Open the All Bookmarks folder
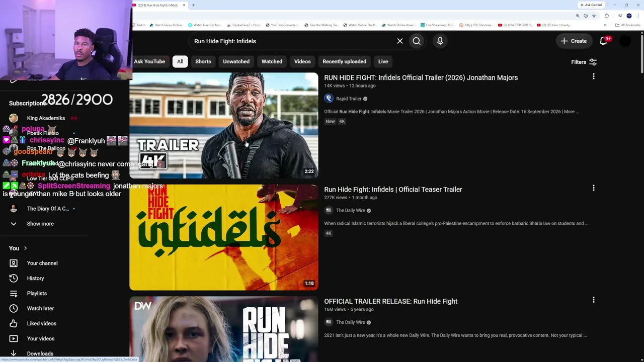 point(627,25)
